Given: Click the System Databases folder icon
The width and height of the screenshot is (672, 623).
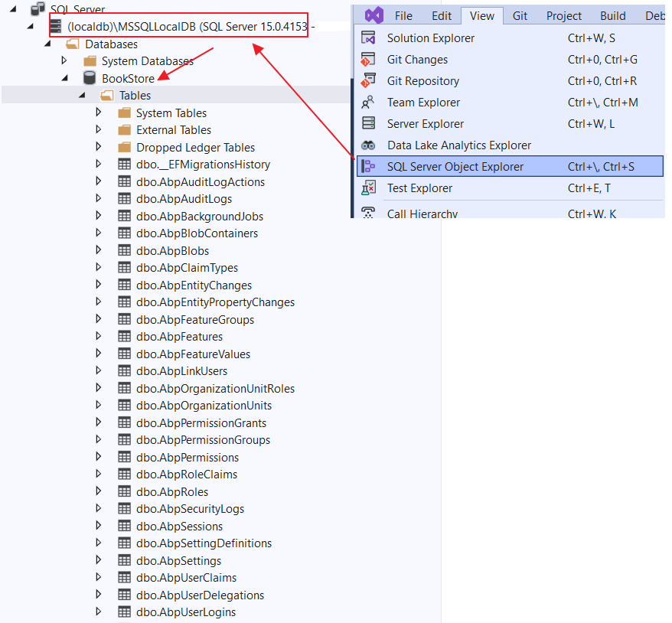Looking at the screenshot, I should click(x=90, y=61).
